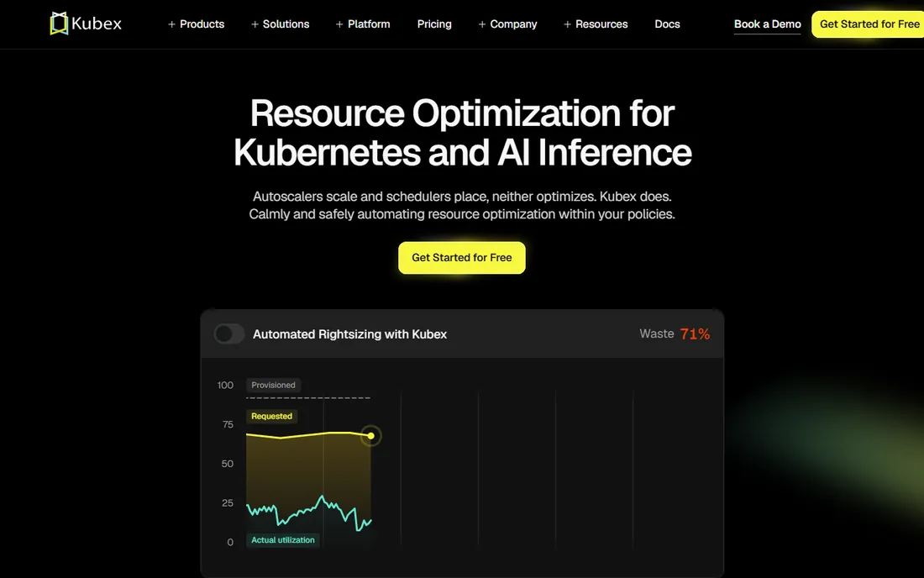Click the Requested chart label

(271, 416)
